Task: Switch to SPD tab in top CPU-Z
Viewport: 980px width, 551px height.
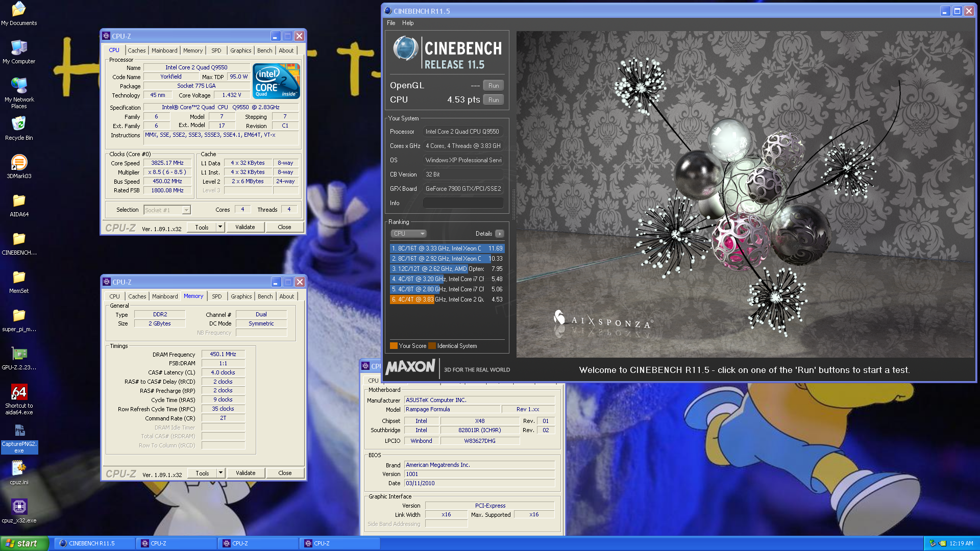Action: tap(216, 51)
